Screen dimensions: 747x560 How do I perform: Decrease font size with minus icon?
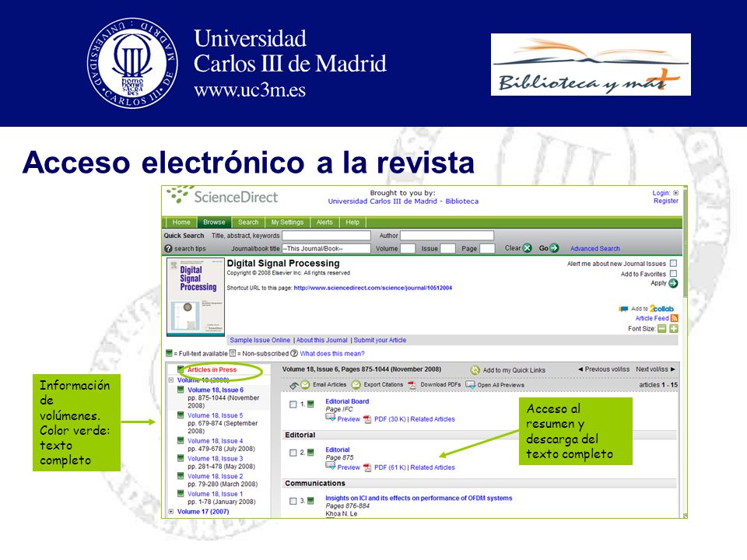click(x=661, y=328)
